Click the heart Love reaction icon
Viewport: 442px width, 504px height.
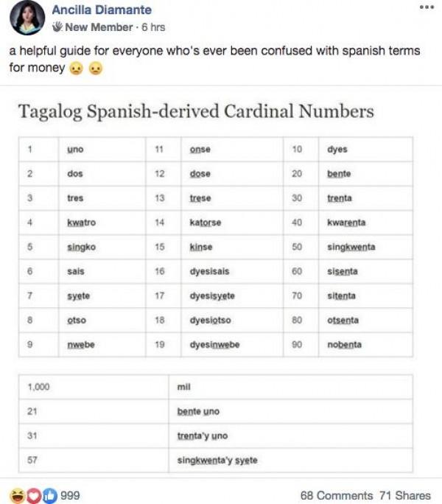coord(35,495)
